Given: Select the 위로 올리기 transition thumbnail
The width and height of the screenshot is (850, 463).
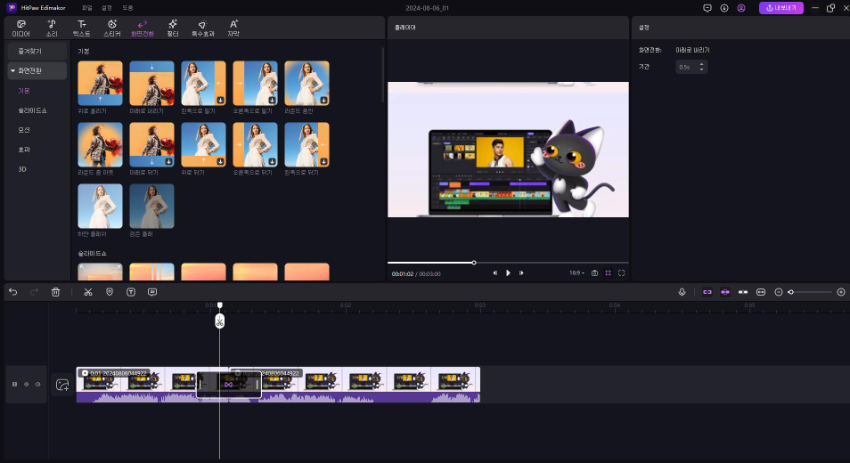Looking at the screenshot, I should coord(100,84).
